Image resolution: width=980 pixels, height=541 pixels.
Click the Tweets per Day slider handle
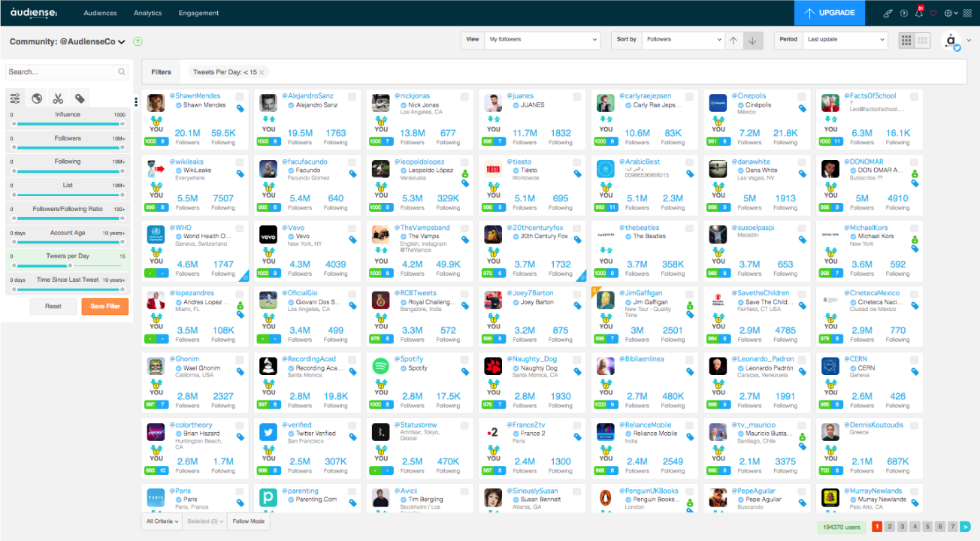(71, 265)
